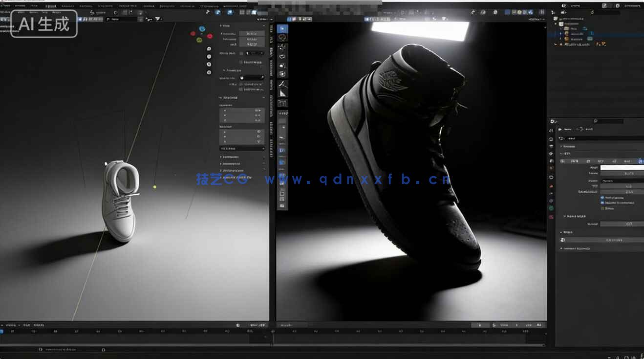Expand the Transform panel header
This screenshot has height=359, width=644.
pos(230,97)
